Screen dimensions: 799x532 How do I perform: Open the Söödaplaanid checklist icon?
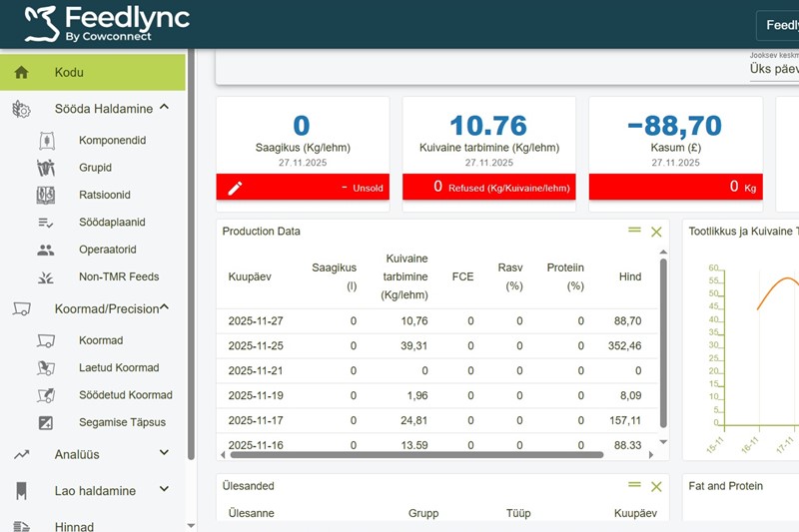(46, 223)
